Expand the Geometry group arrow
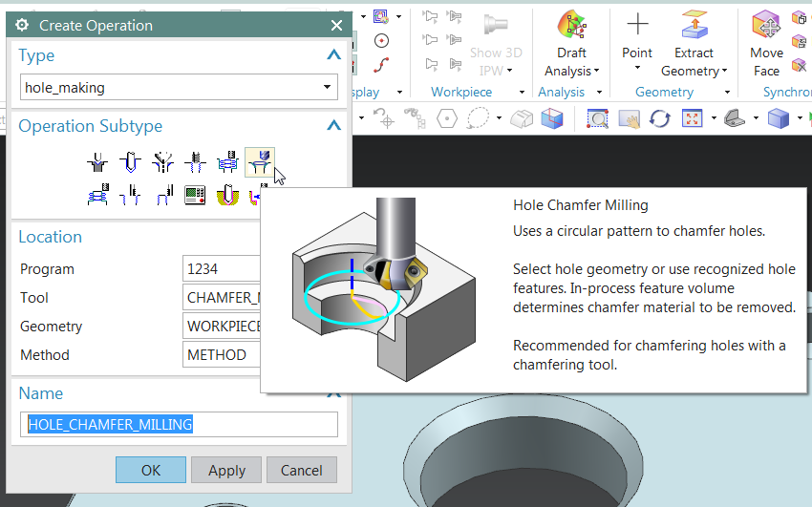 (x=728, y=92)
